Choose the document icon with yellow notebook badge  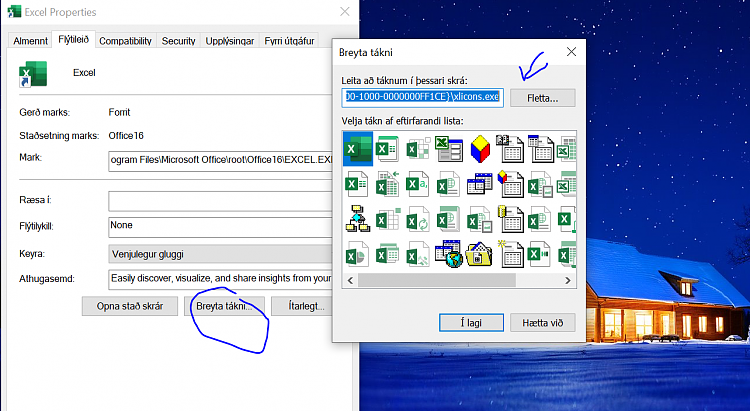tap(510, 219)
